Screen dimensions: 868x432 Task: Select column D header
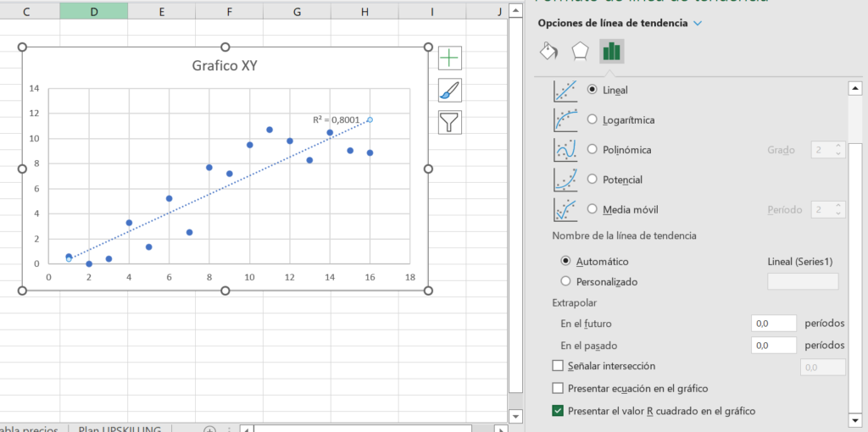[93, 11]
